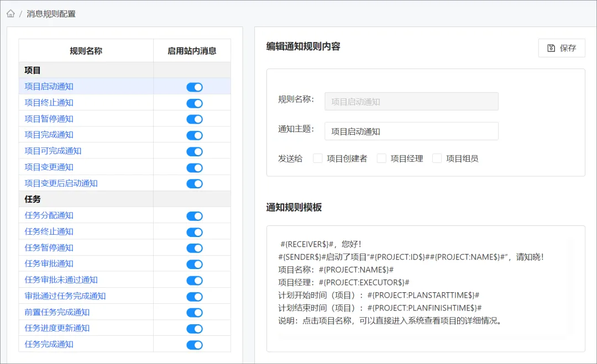The image size is (597, 364).
Task: Click the 消息规则配置 breadcrumb text
Action: click(x=51, y=14)
